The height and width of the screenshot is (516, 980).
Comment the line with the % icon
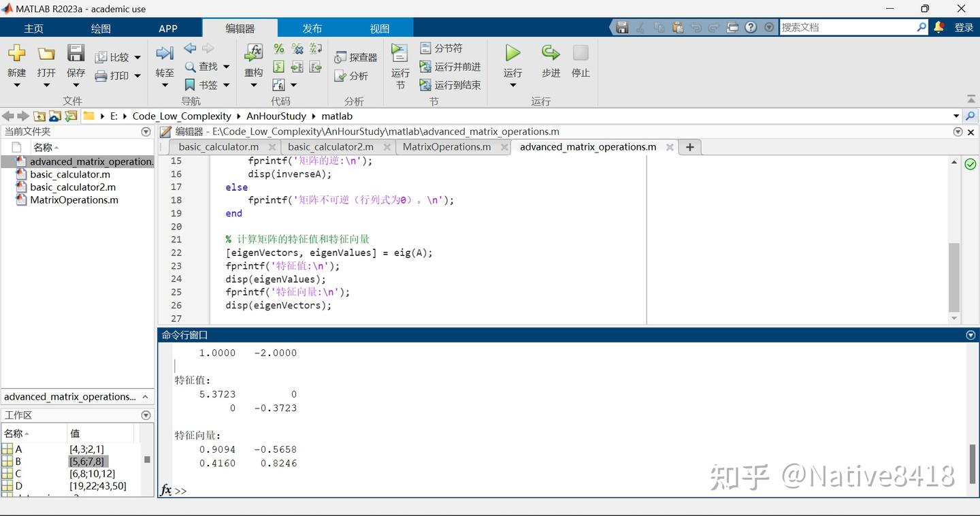(279, 48)
